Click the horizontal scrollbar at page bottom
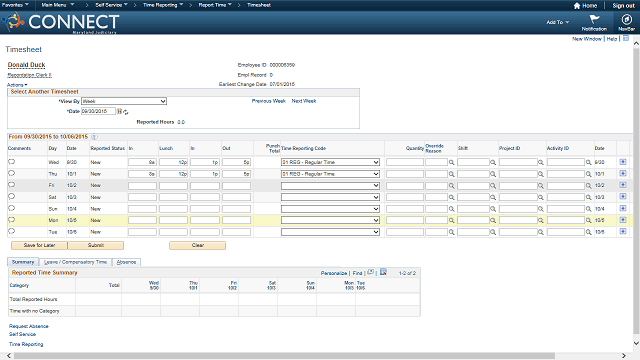This screenshot has height=360, width=640. click(x=284, y=356)
